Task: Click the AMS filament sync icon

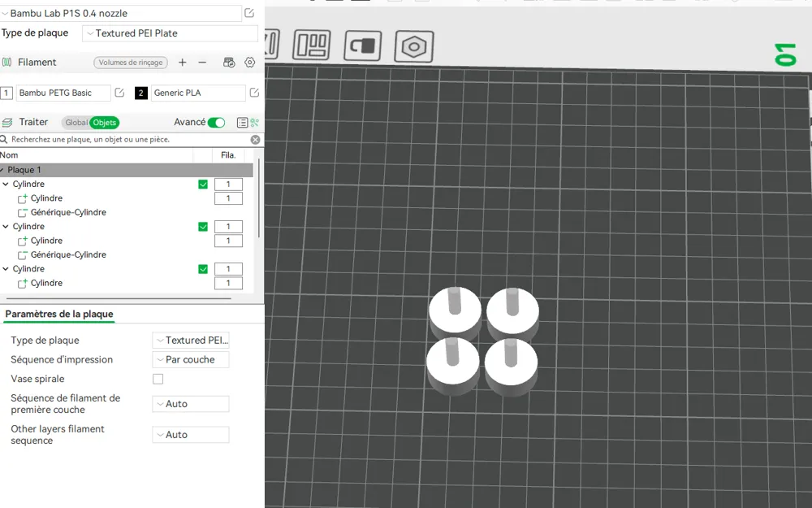Action: tap(229, 63)
